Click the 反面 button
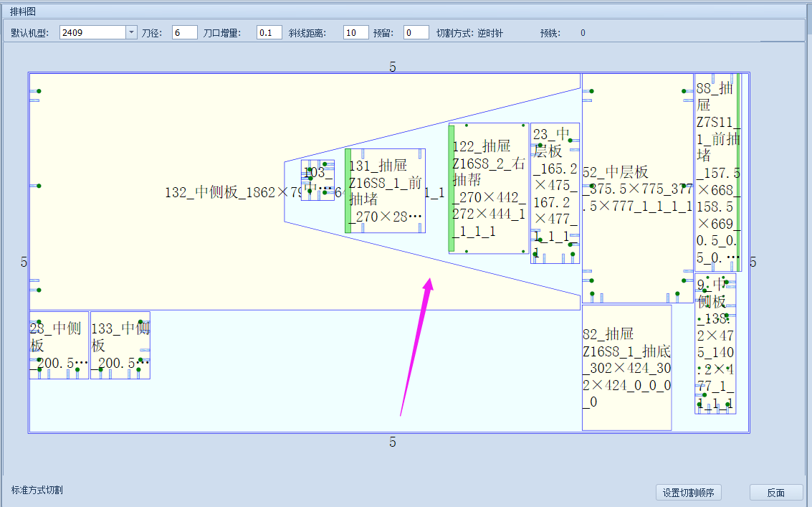 [x=775, y=493]
